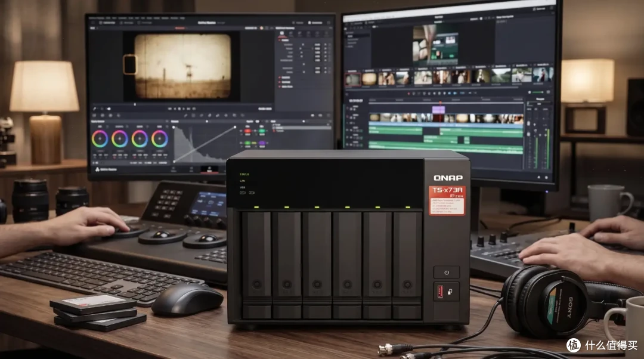This screenshot has height=359, width=644.
Task: Click the red playhead marker on timeline ruler
Action: pos(440,103)
